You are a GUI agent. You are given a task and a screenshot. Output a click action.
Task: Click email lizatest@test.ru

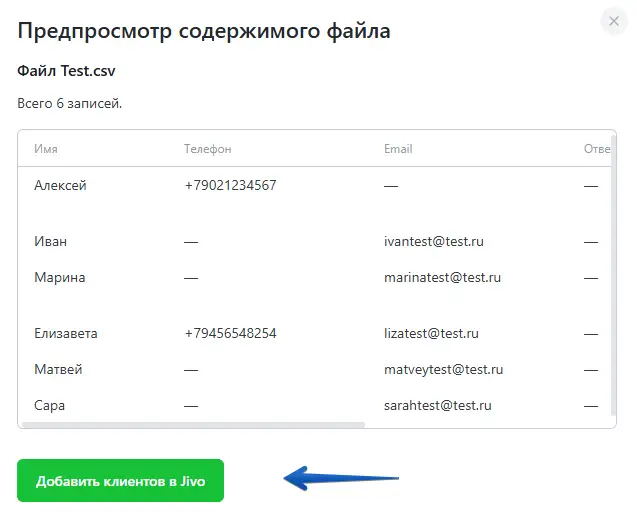(431, 333)
